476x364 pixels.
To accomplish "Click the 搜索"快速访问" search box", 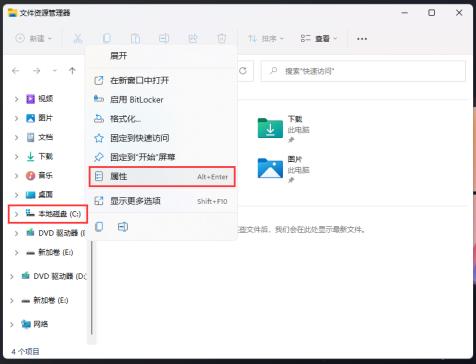I will pos(363,71).
